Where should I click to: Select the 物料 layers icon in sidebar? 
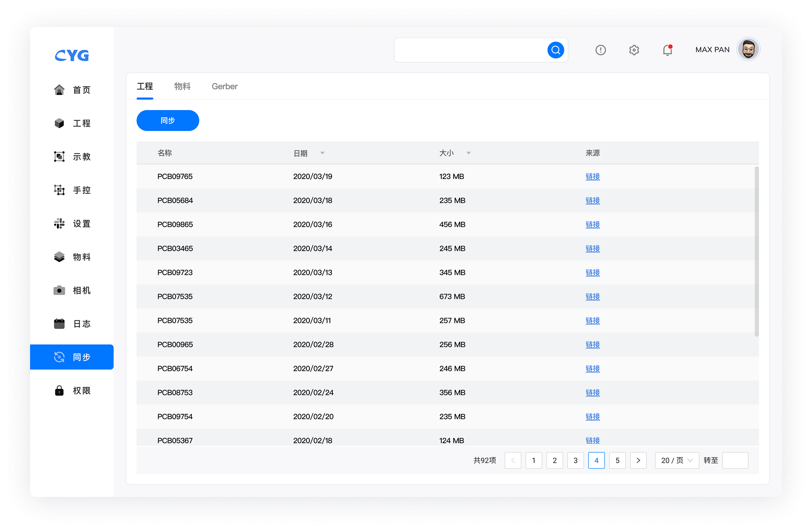click(59, 257)
